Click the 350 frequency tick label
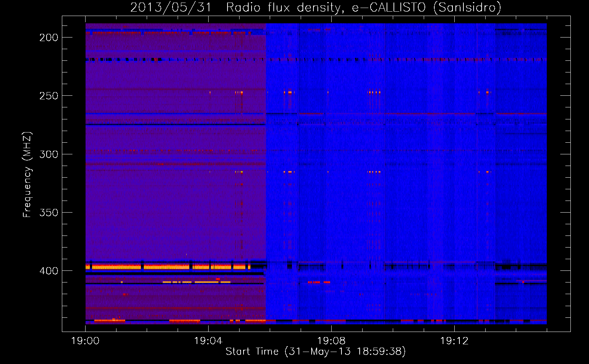This screenshot has height=364, width=589. [x=49, y=213]
